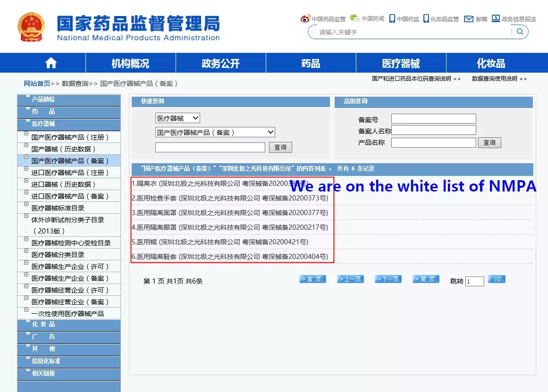This screenshot has width=548, height=392.
Task: Open the 医疗器械 category dropdown
Action: pos(177,118)
